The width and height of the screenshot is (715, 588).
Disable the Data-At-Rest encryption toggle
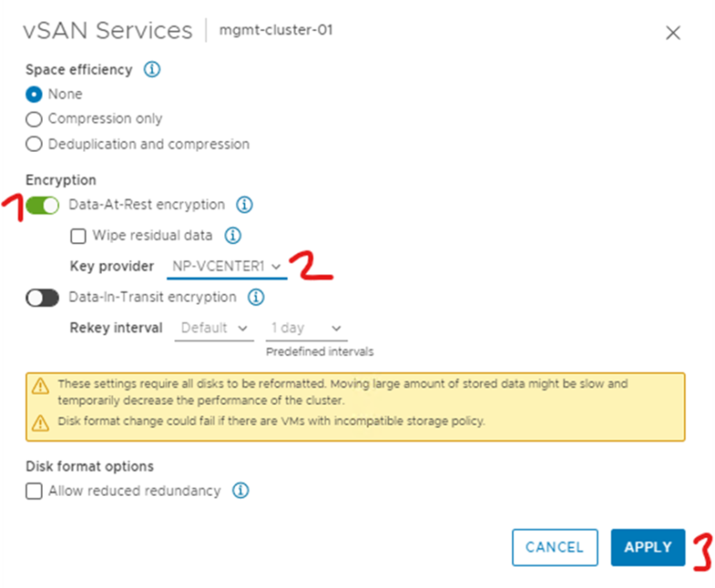click(x=42, y=205)
